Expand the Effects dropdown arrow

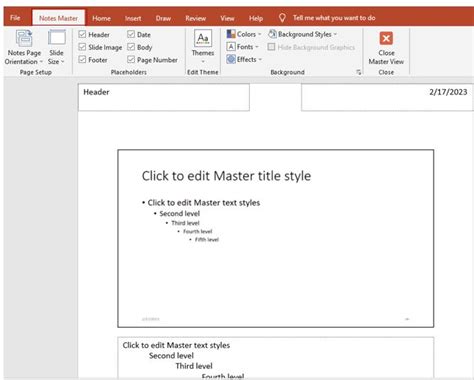[x=260, y=60]
